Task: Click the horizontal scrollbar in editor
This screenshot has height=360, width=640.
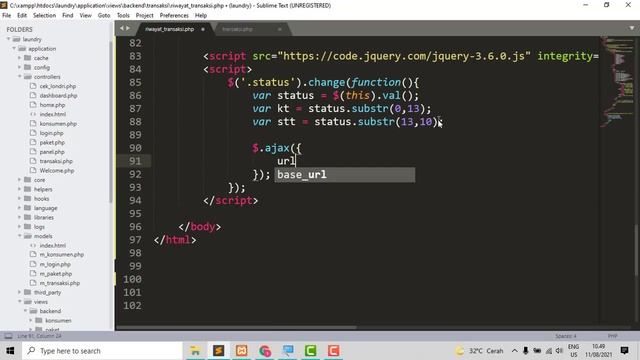Action: coord(237,327)
